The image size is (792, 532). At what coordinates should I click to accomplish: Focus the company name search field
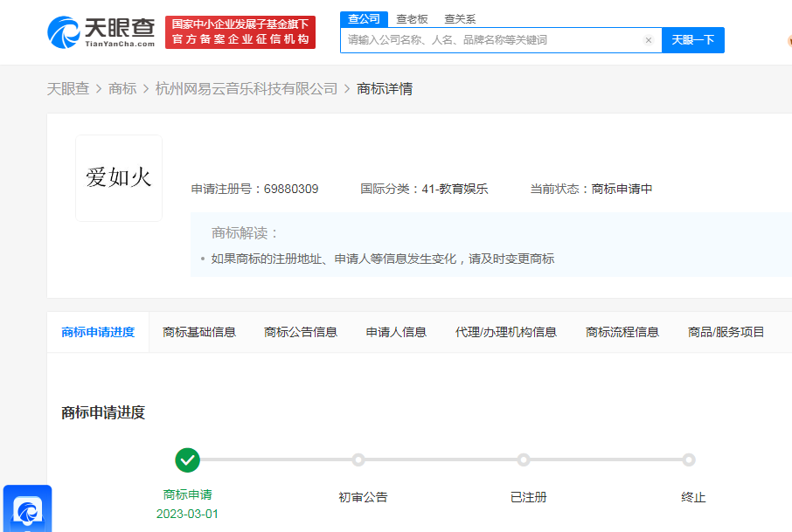coord(490,40)
